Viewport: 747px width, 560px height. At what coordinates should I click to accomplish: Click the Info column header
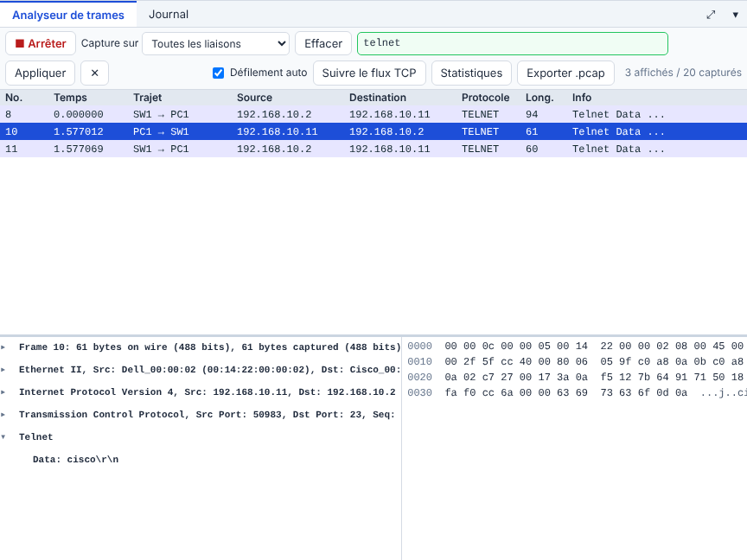pyautogui.click(x=582, y=98)
